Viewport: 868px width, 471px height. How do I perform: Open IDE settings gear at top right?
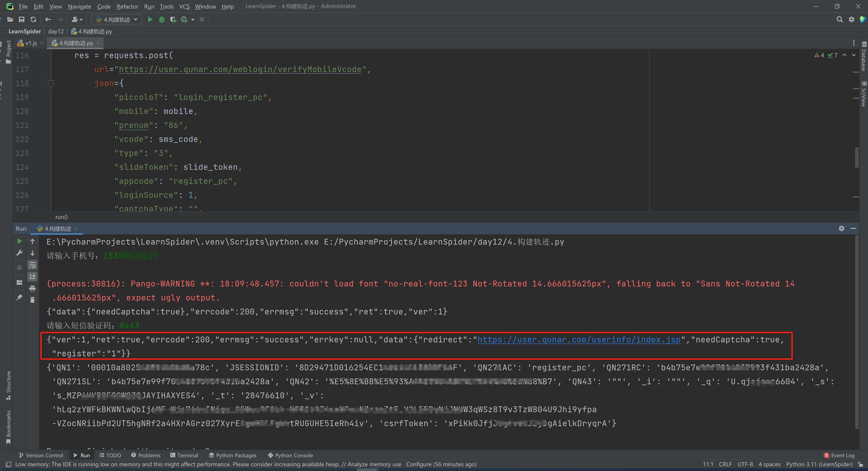852,20
